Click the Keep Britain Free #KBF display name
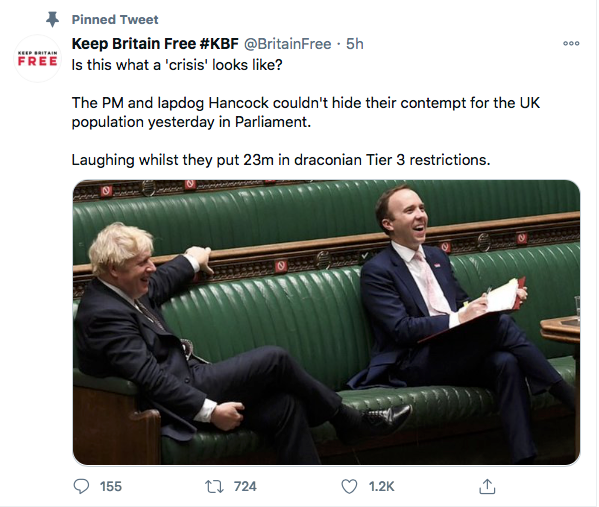 tap(155, 44)
